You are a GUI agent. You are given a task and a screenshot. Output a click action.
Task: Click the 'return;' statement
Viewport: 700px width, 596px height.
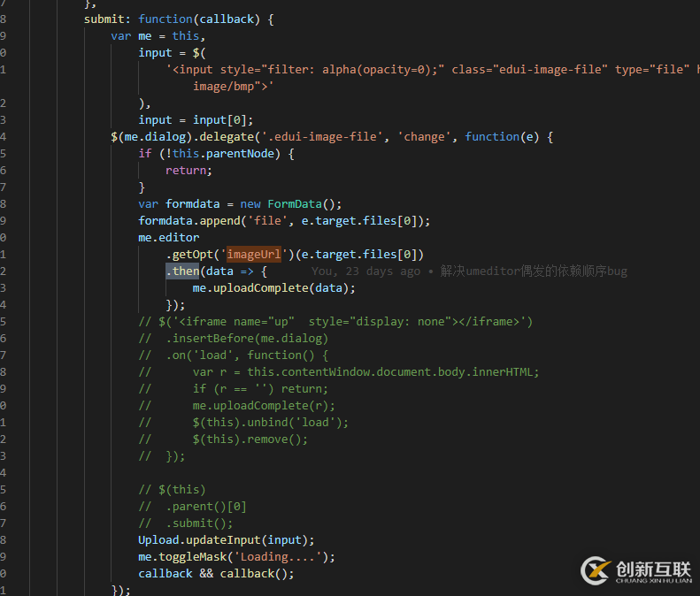click(188, 171)
